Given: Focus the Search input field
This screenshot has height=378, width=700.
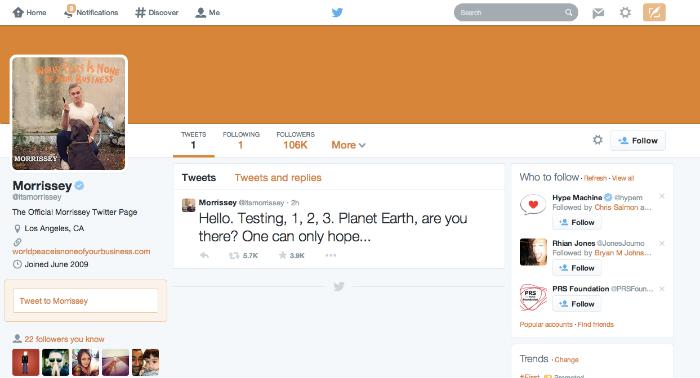Looking at the screenshot, I should [x=516, y=12].
